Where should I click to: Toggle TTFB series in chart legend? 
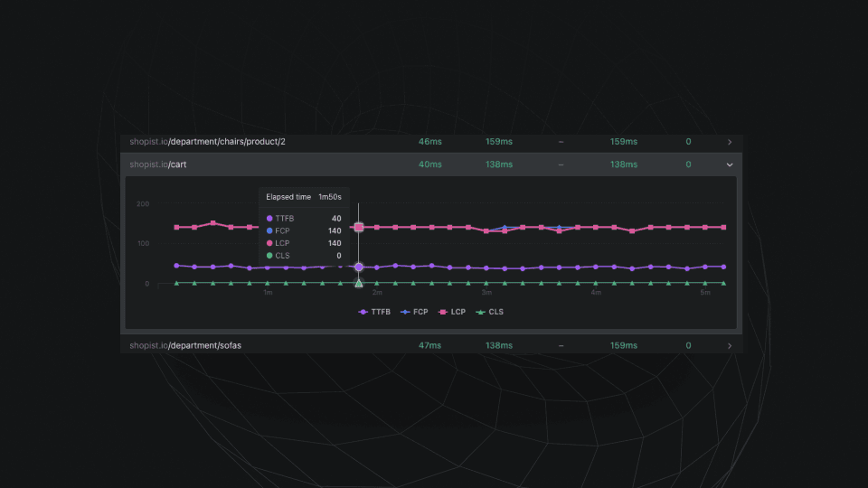coord(374,312)
